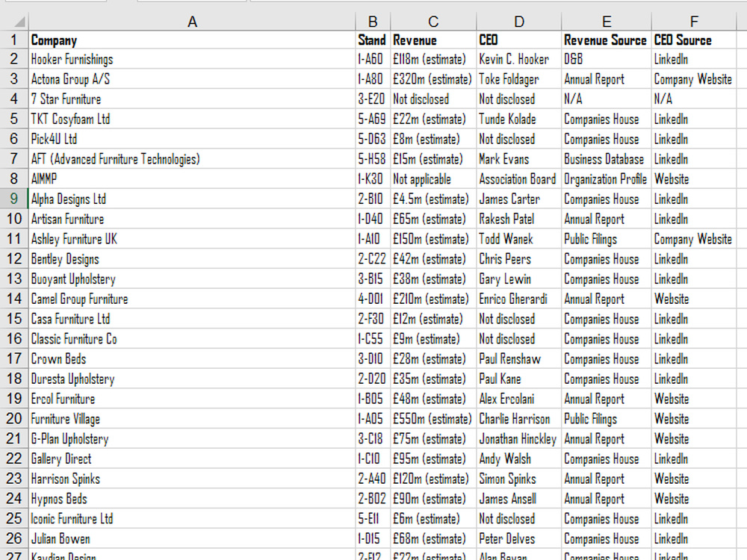Click stand cell '1-A60'
Viewport: 747px width, 560px height.
pos(373,59)
